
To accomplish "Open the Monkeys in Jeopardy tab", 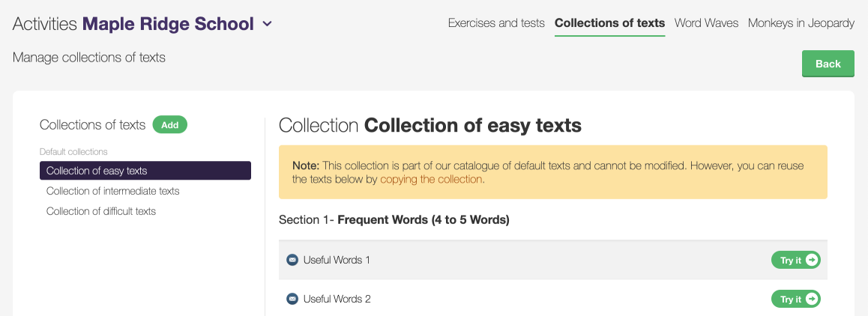I will (801, 23).
